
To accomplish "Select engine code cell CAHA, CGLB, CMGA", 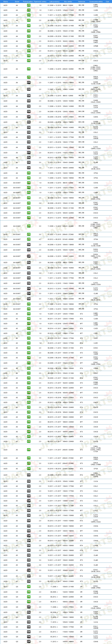I will (x=96, y=607).
